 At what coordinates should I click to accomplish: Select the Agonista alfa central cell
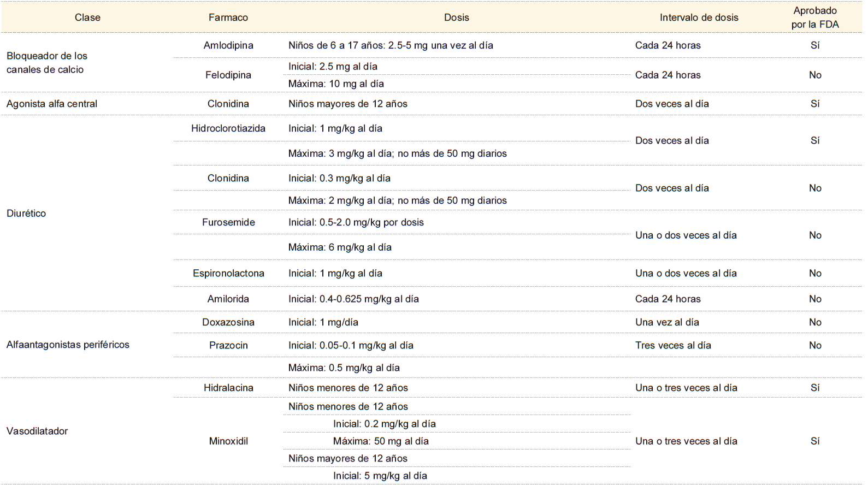point(52,104)
